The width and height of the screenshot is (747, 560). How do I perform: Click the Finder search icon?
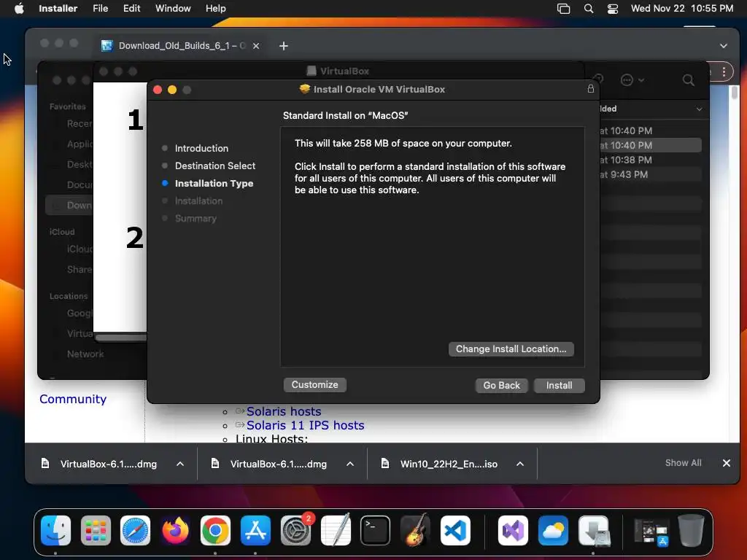coord(688,80)
